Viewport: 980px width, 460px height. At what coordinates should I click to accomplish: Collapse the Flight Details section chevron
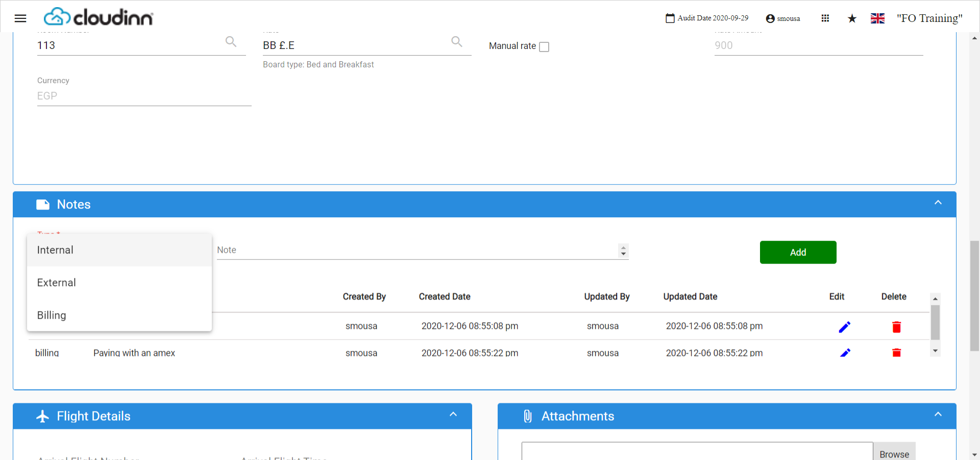[453, 414]
